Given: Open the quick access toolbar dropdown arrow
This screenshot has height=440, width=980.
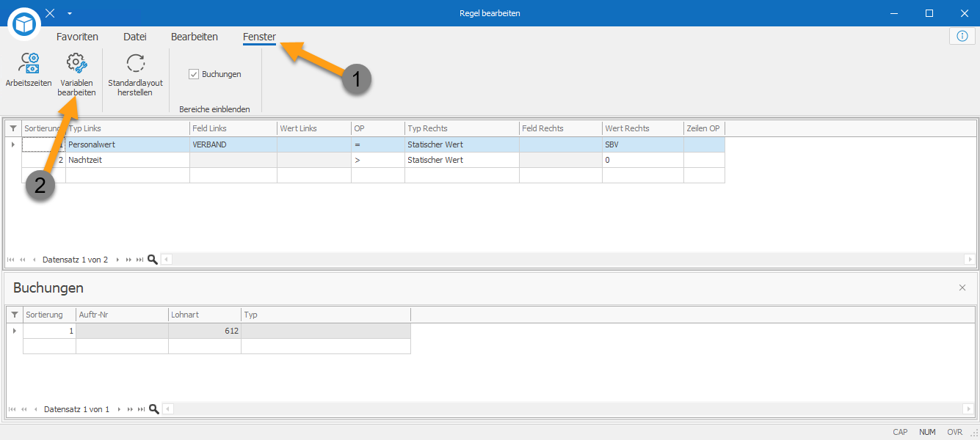Looking at the screenshot, I should (69, 13).
